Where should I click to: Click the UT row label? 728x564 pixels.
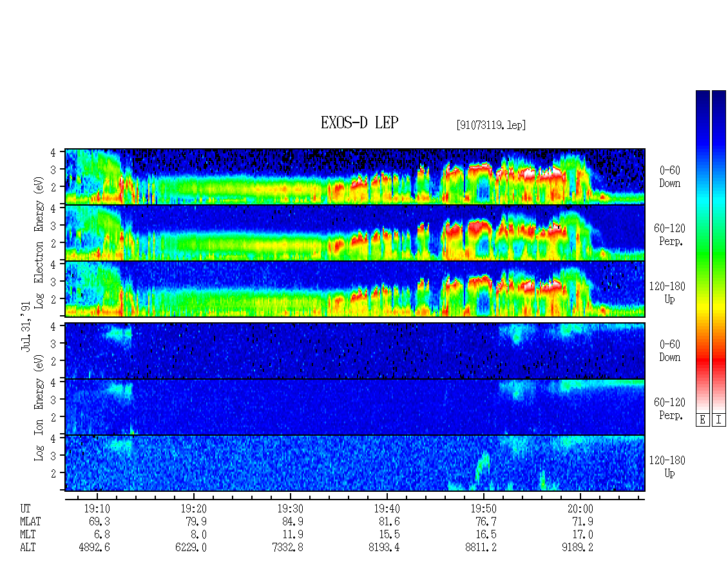pyautogui.click(x=25, y=509)
